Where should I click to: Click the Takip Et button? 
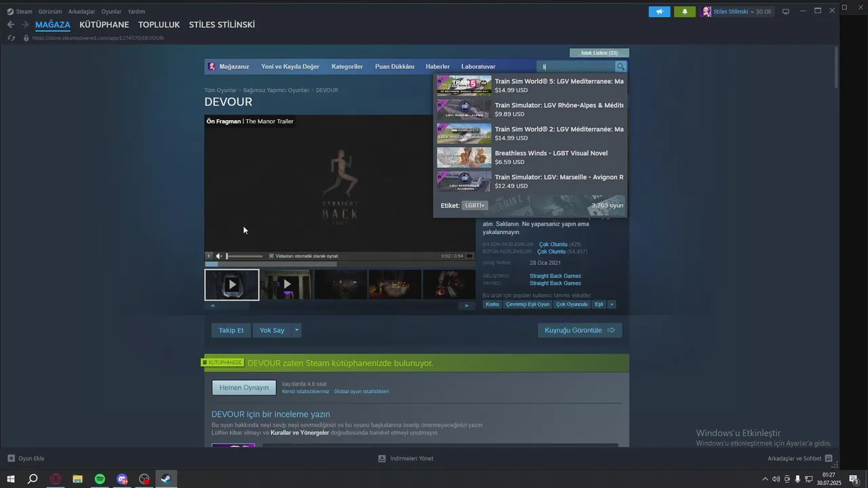(231, 330)
